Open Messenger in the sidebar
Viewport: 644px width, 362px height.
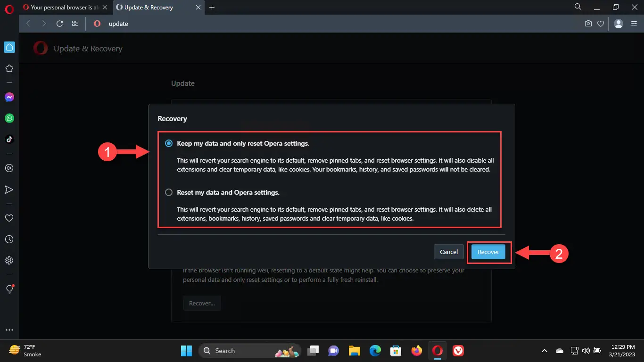tap(9, 97)
